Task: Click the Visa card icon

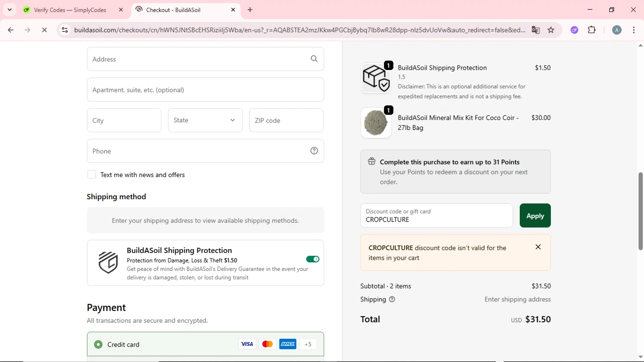Action: click(x=247, y=344)
